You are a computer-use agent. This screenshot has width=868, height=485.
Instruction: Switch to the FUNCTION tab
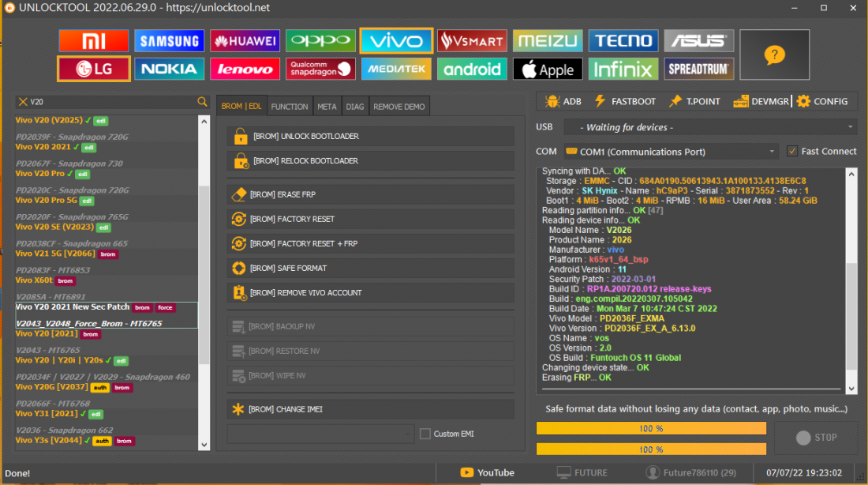[290, 107]
